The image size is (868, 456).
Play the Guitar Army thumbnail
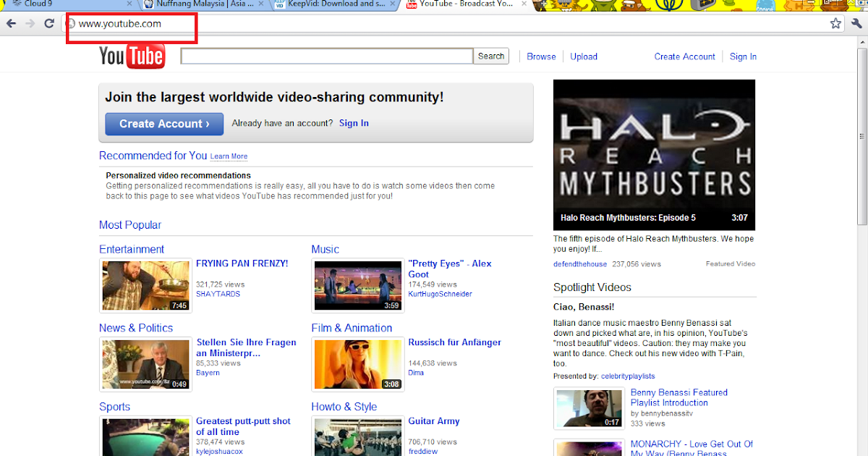[x=358, y=436]
